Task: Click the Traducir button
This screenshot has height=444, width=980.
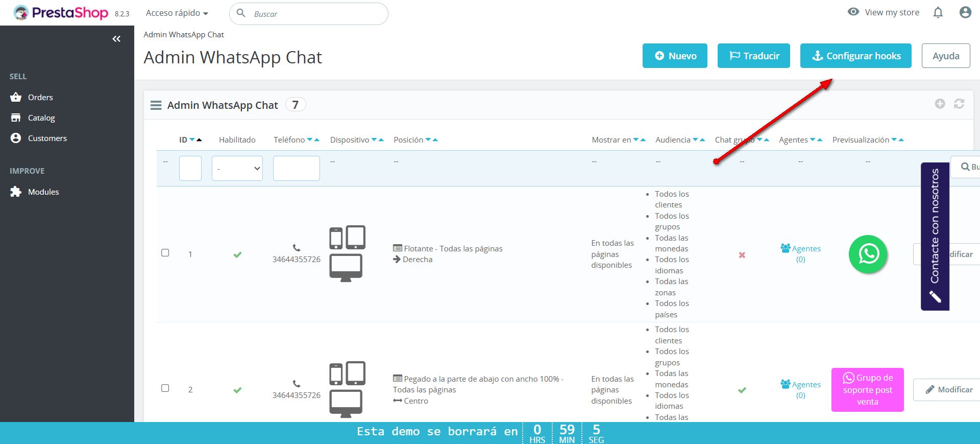Action: tap(754, 56)
